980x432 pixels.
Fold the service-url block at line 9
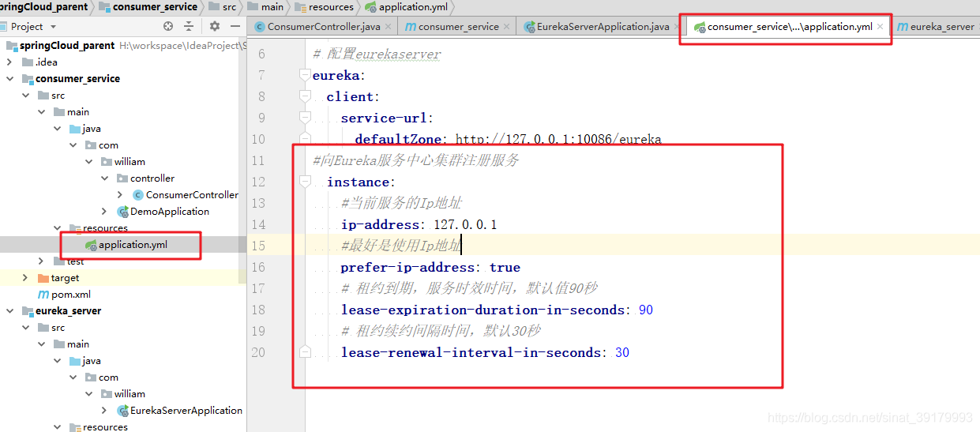(305, 118)
